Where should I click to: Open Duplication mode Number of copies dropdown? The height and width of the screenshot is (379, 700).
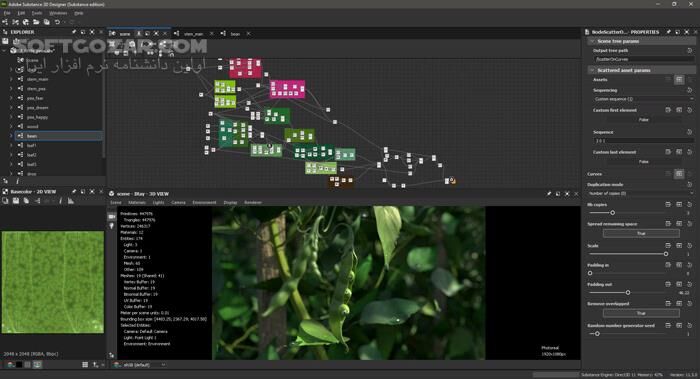pos(641,193)
